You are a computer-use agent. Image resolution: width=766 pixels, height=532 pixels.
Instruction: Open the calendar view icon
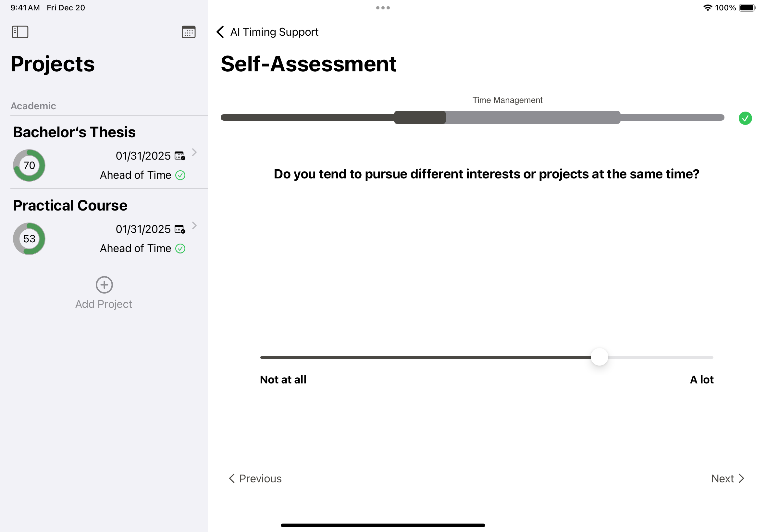188,32
